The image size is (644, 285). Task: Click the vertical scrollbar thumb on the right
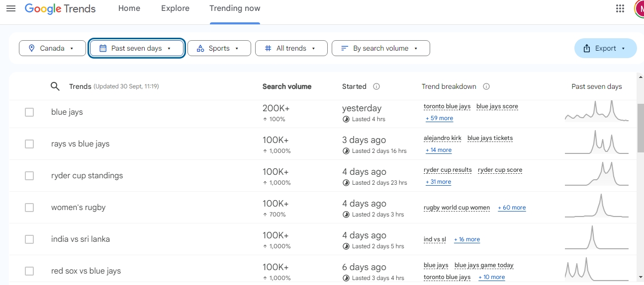(x=640, y=128)
